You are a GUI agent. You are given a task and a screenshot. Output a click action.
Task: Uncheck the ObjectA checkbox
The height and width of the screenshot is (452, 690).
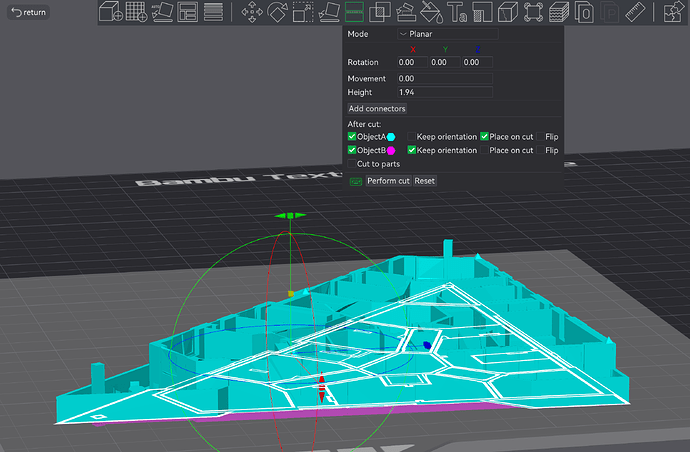point(352,136)
